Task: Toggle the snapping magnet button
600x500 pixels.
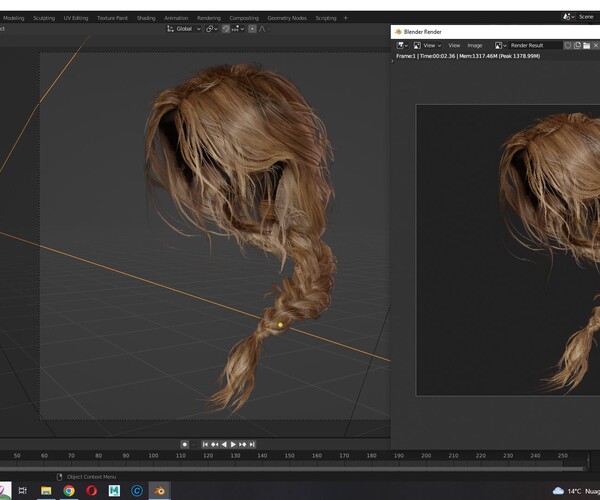Action: point(226,29)
